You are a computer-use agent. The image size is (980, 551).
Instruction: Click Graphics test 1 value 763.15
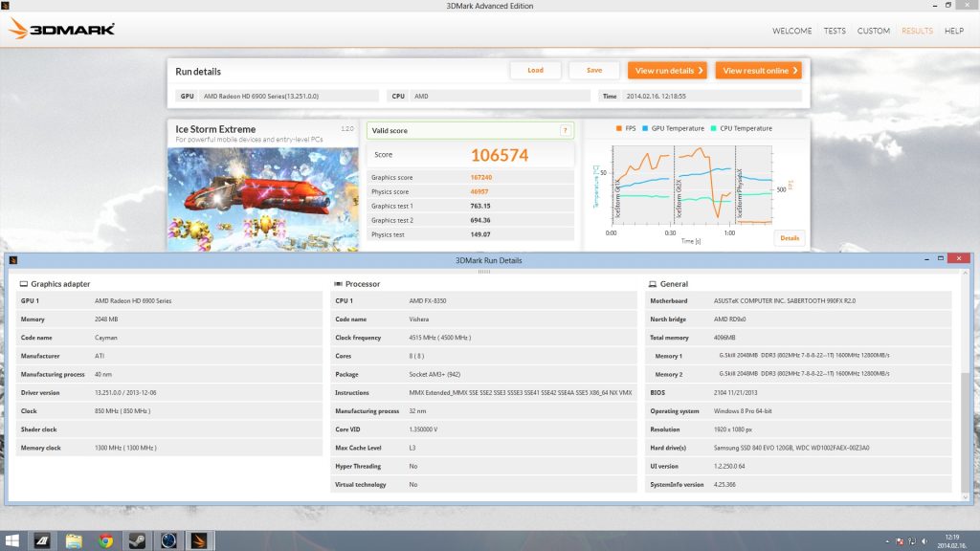click(480, 207)
